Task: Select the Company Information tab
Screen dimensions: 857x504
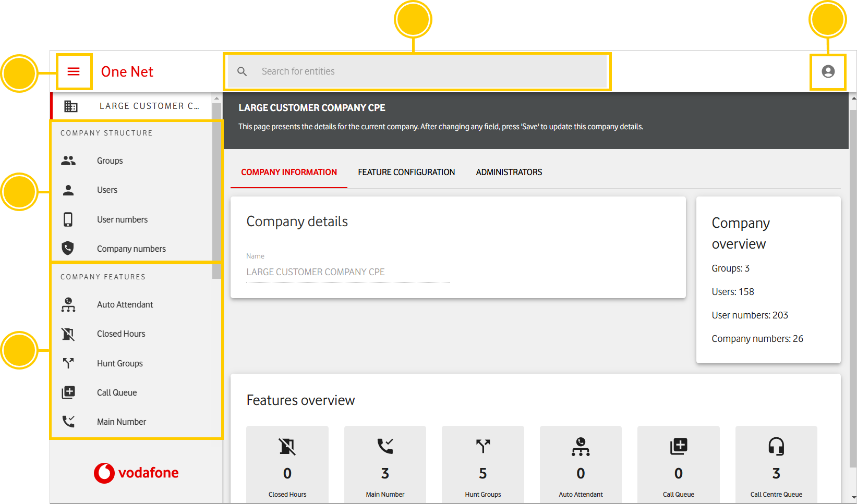Action: tap(289, 172)
